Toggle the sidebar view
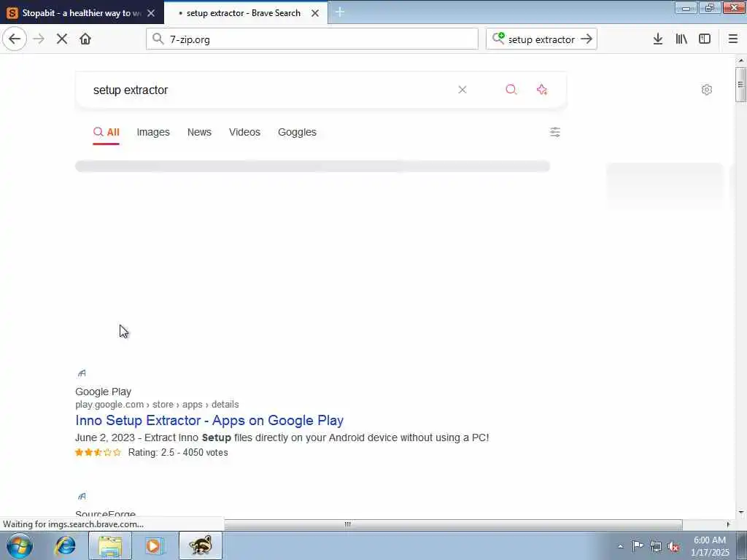 click(705, 39)
